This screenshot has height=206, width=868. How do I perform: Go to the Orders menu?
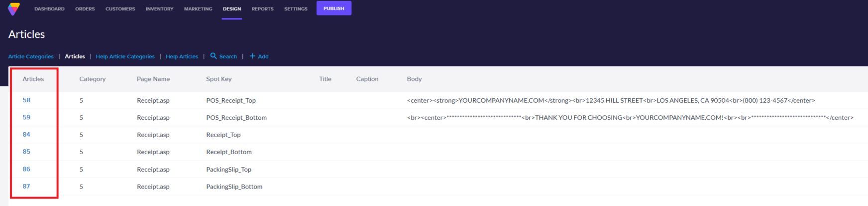pos(85,9)
